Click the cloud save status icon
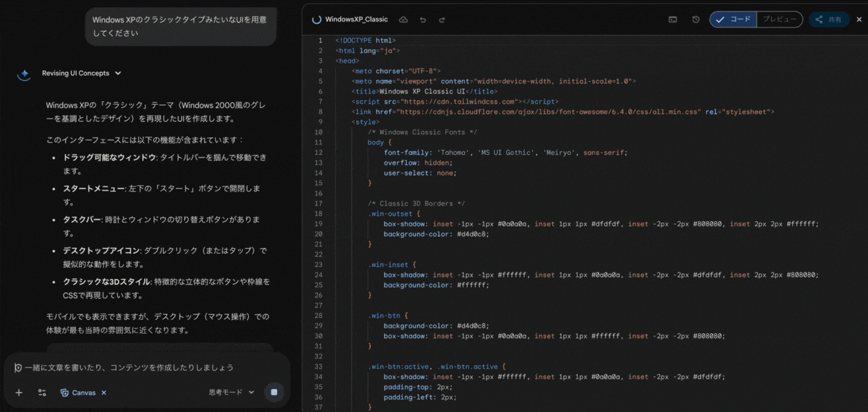The height and width of the screenshot is (412, 868). click(403, 19)
